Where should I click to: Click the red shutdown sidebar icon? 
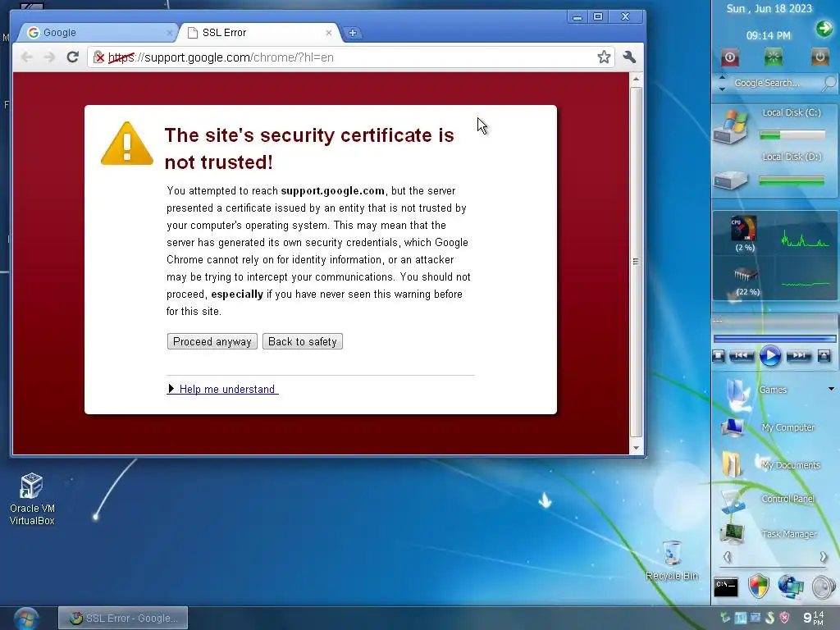pos(729,57)
